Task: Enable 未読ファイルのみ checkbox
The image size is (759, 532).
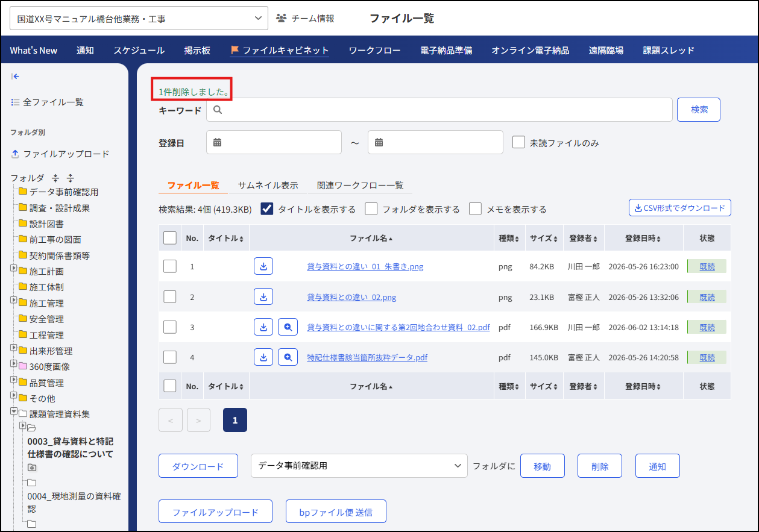Action: 518,142
